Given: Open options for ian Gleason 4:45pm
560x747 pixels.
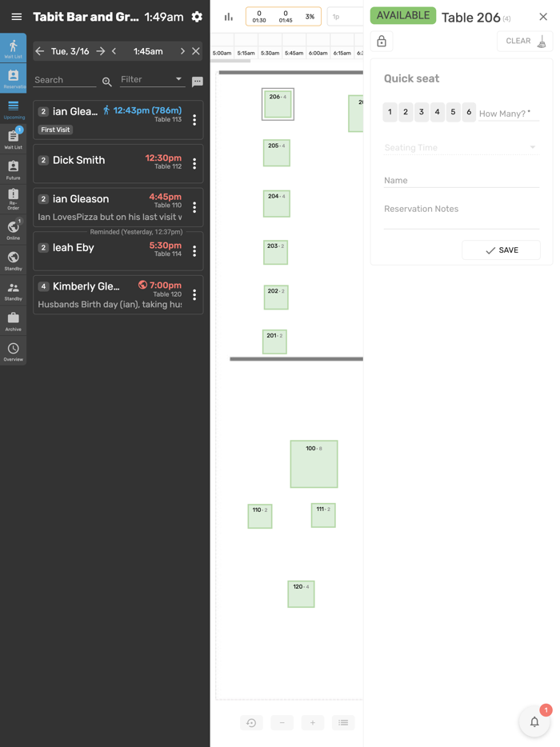Looking at the screenshot, I should pyautogui.click(x=194, y=207).
